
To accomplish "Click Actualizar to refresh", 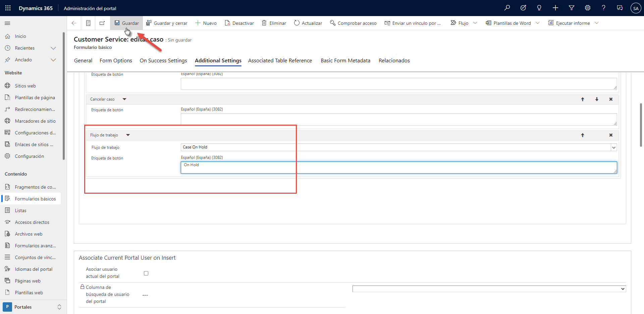I will (308, 23).
